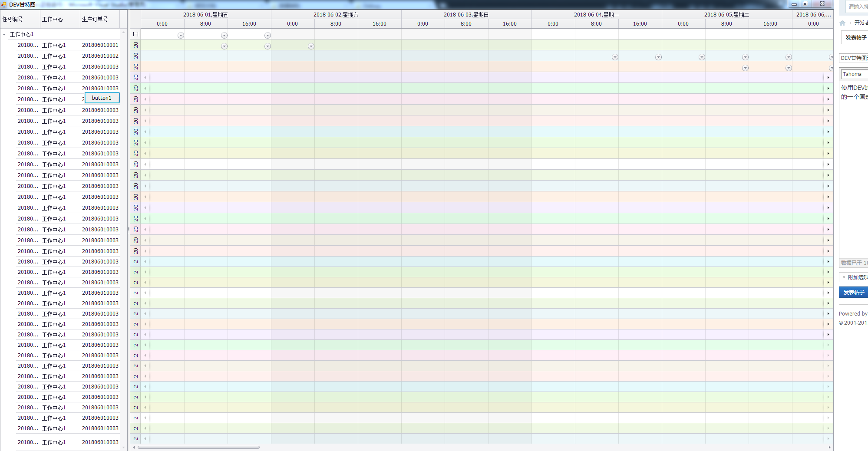
Task: Select the 2018-06-02,星期六 date header
Action: [336, 15]
